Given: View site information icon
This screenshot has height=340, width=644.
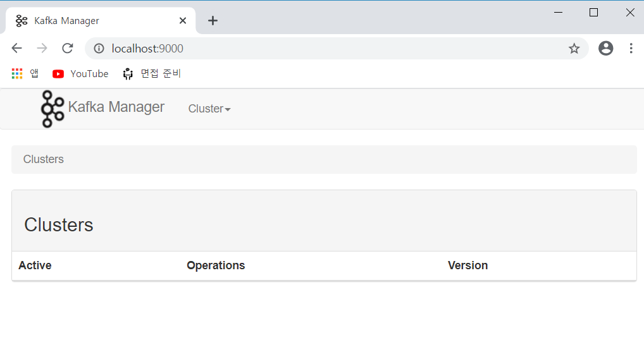Looking at the screenshot, I should pyautogui.click(x=99, y=49).
